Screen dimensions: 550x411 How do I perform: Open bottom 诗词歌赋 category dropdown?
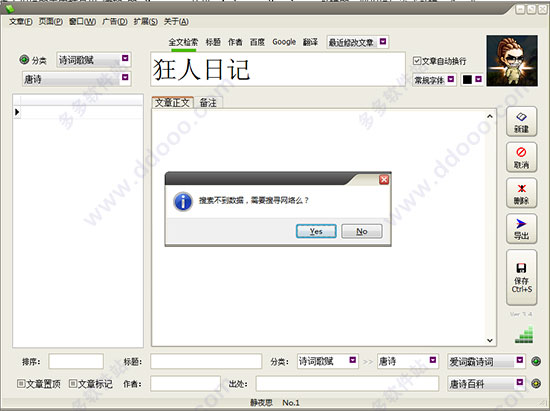coord(353,360)
